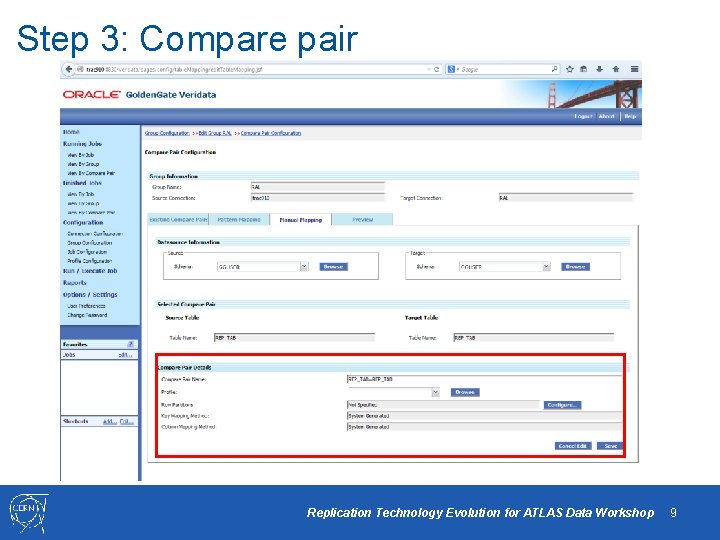Save the compare pair
This screenshot has width=720, height=540.
tap(610, 446)
